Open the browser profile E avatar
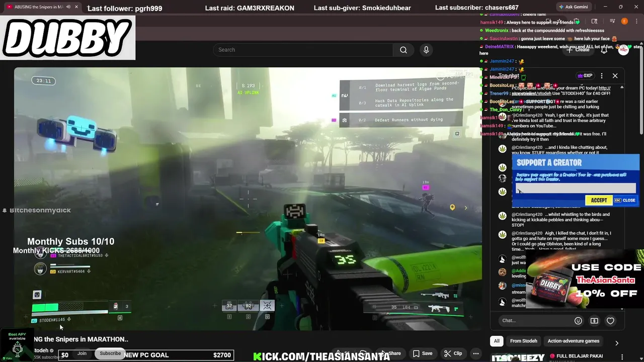644x362 pixels. [624, 21]
